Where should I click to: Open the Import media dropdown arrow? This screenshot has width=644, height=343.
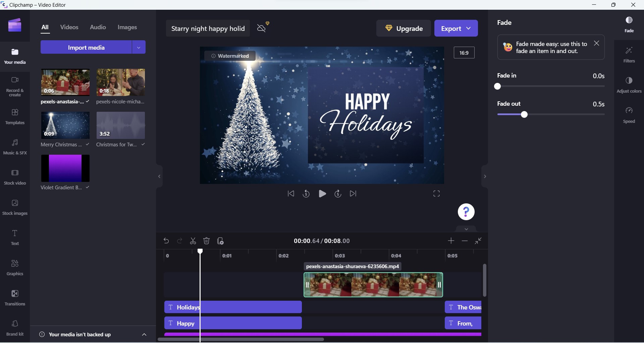click(x=139, y=47)
